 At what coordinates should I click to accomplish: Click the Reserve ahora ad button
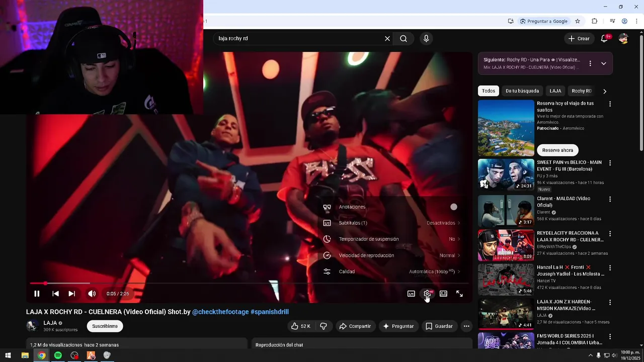557,150
